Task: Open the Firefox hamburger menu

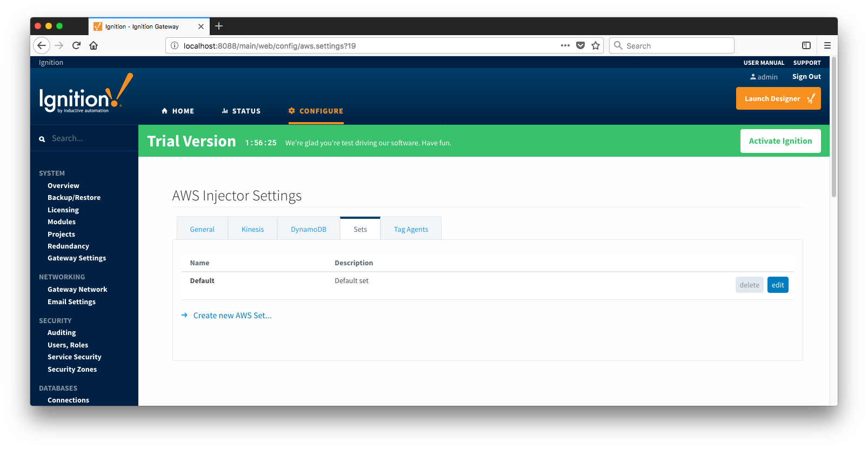Action: coord(827,45)
